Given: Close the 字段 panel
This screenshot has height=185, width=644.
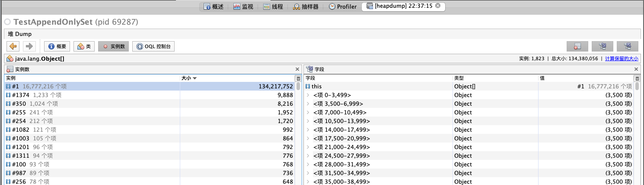Looking at the screenshot, I should [x=636, y=69].
